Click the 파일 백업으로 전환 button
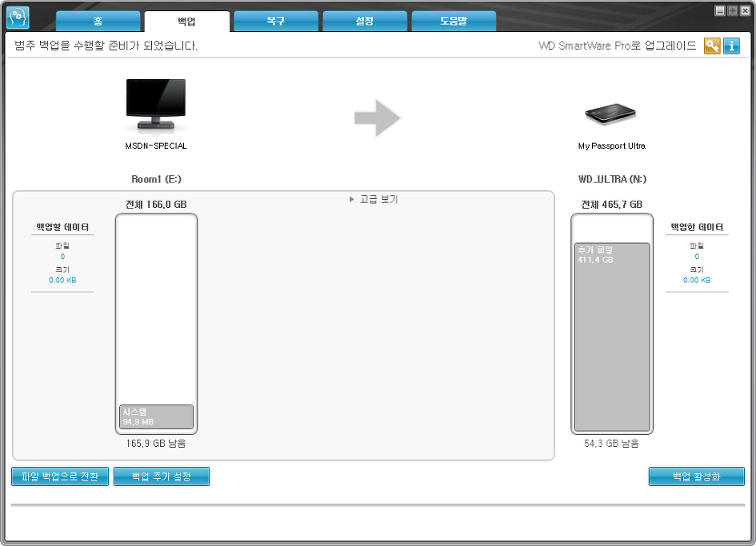 [x=60, y=476]
